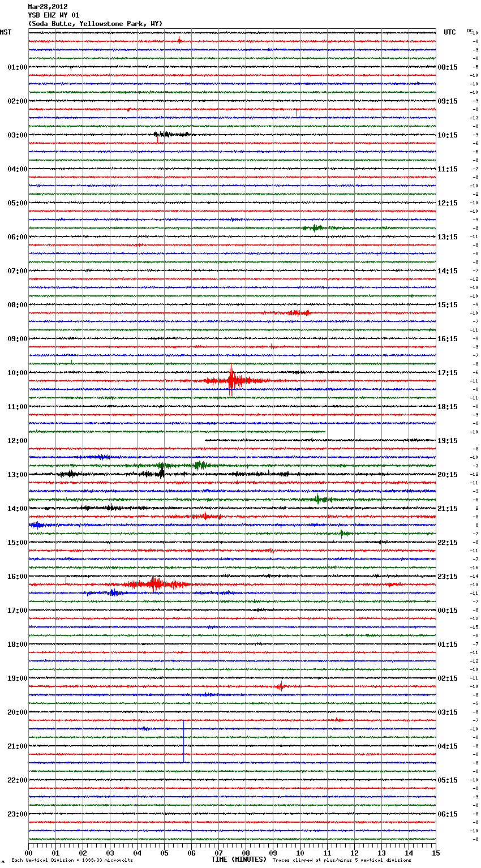Screen dimensions: 481x868
Task: Select the red event burst after 16:00
Action: click(154, 584)
